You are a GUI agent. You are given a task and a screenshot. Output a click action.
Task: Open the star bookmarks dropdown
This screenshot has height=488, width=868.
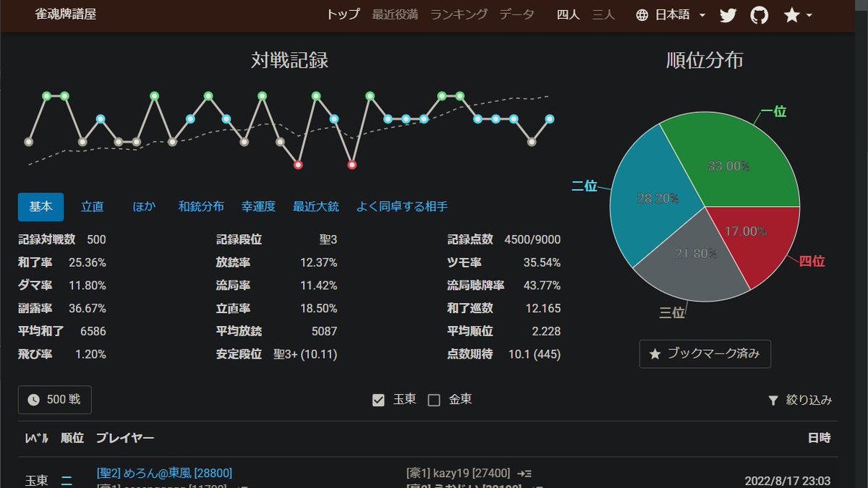point(798,15)
